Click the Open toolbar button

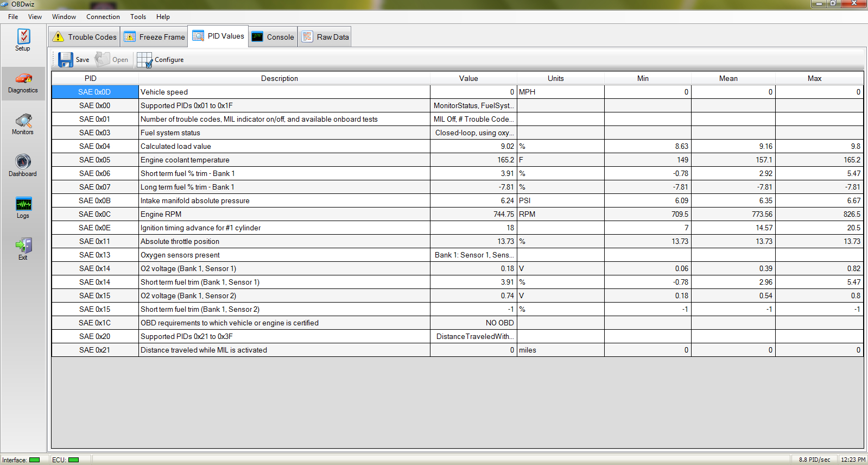[x=112, y=60]
